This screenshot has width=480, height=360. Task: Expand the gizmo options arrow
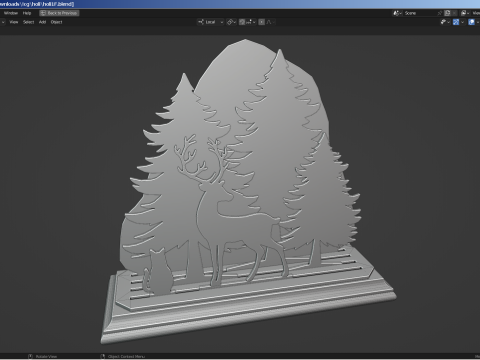(x=462, y=22)
